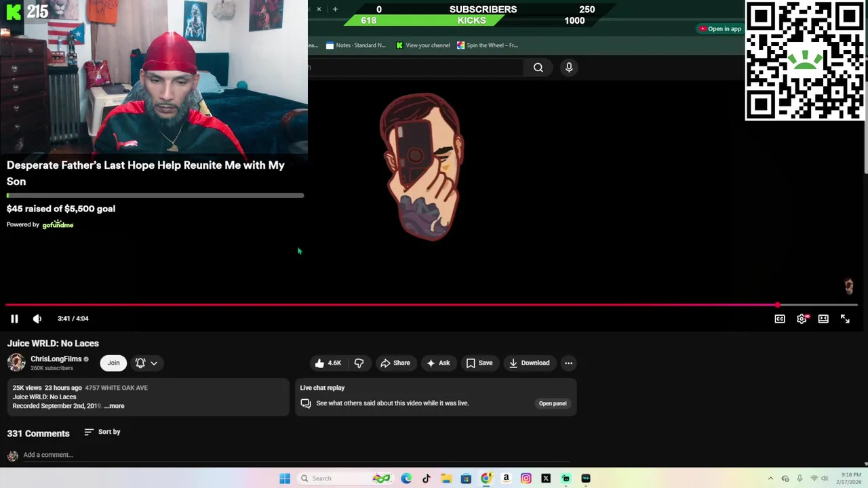Click the gofundme logo link

tap(58, 224)
